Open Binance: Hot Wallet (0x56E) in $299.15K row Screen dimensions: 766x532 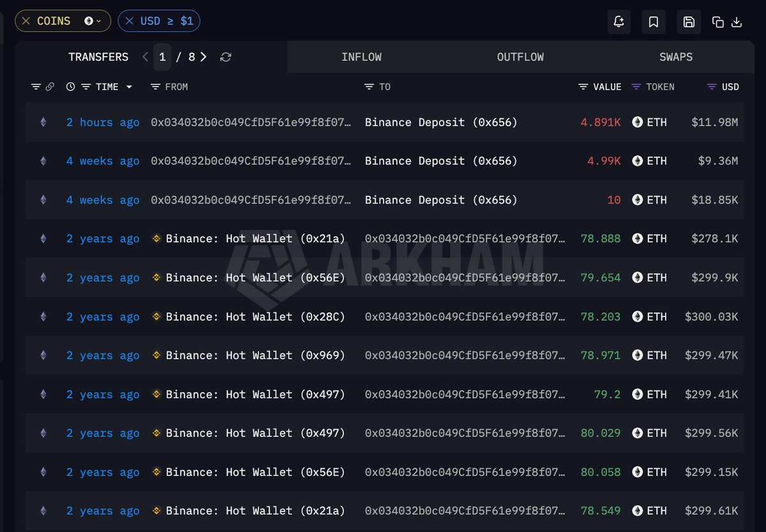click(255, 472)
